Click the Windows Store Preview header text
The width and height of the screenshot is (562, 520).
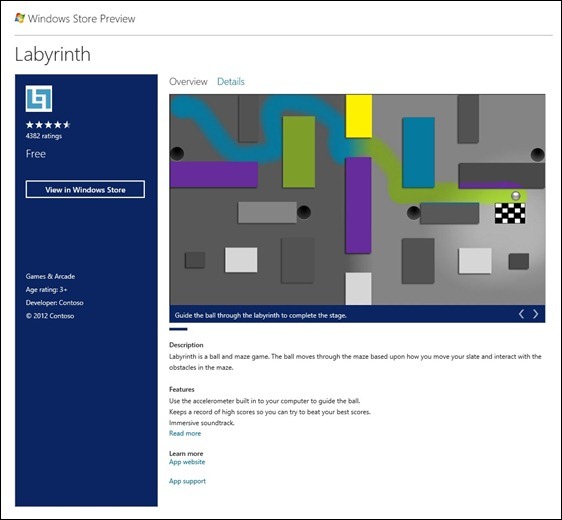click(x=82, y=19)
